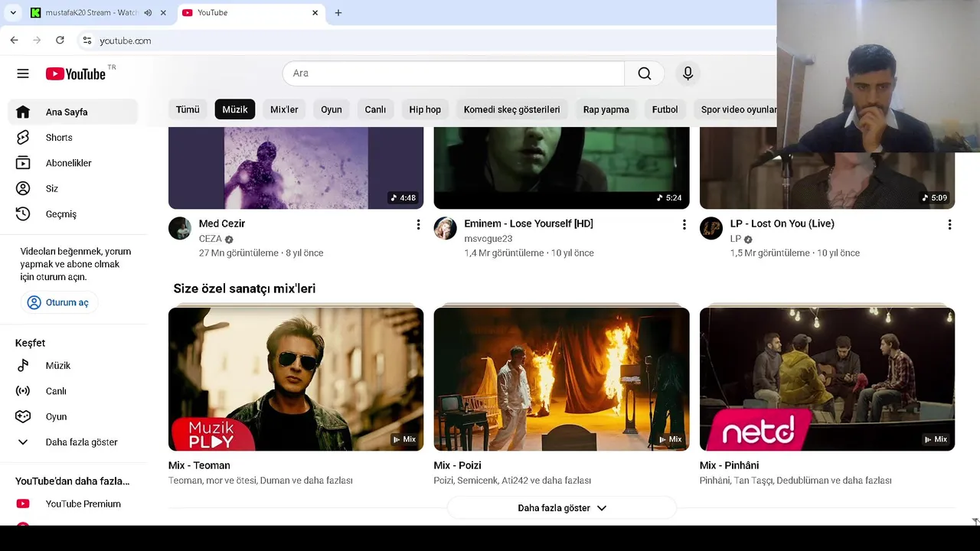Open the Mix - Pinhâni title
980x551 pixels.
[x=729, y=465]
